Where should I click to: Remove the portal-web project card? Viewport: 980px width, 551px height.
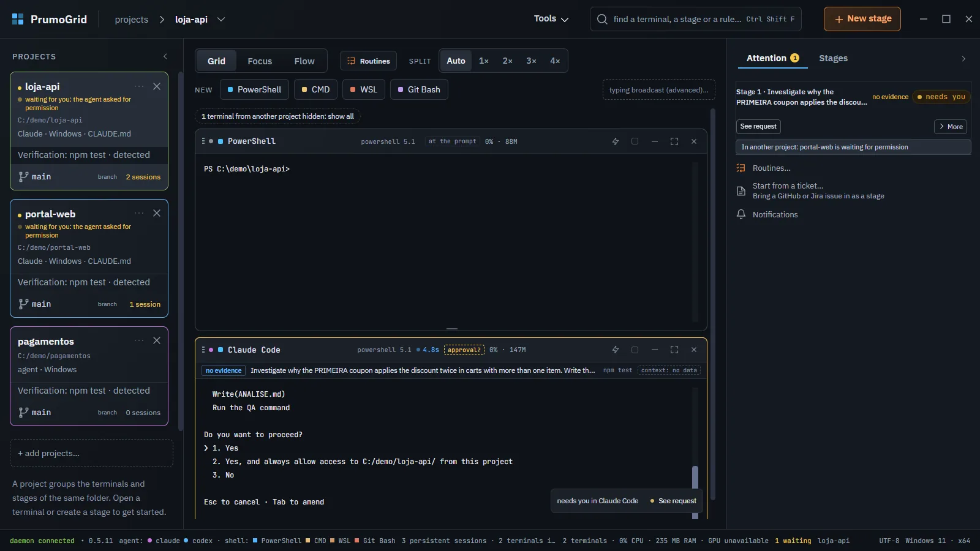(x=157, y=213)
